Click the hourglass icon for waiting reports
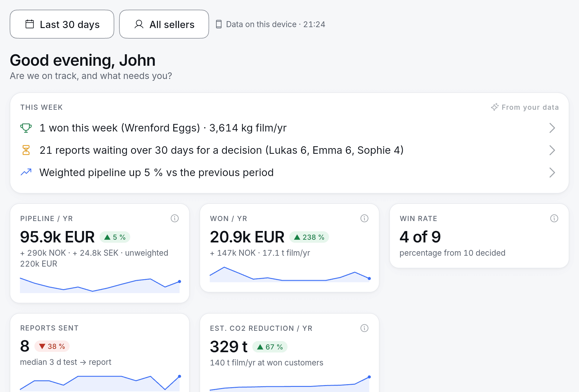The height and width of the screenshot is (392, 579). pyautogui.click(x=26, y=150)
